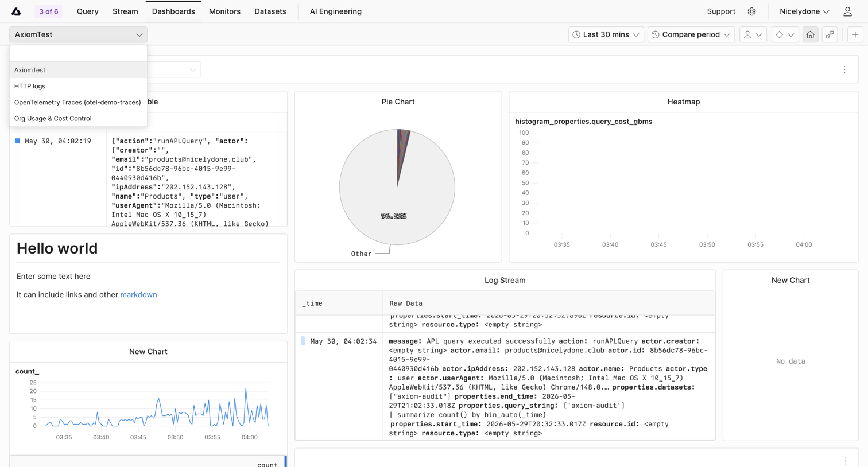Screen dimensions: 868x467
Task: Select AxiomTest in the dashboard list
Action: point(78,70)
